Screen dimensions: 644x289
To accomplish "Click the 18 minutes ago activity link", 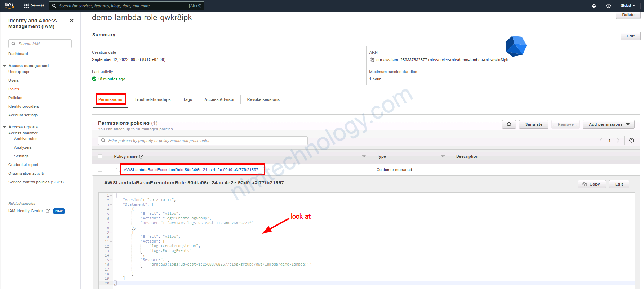I will coord(112,79).
